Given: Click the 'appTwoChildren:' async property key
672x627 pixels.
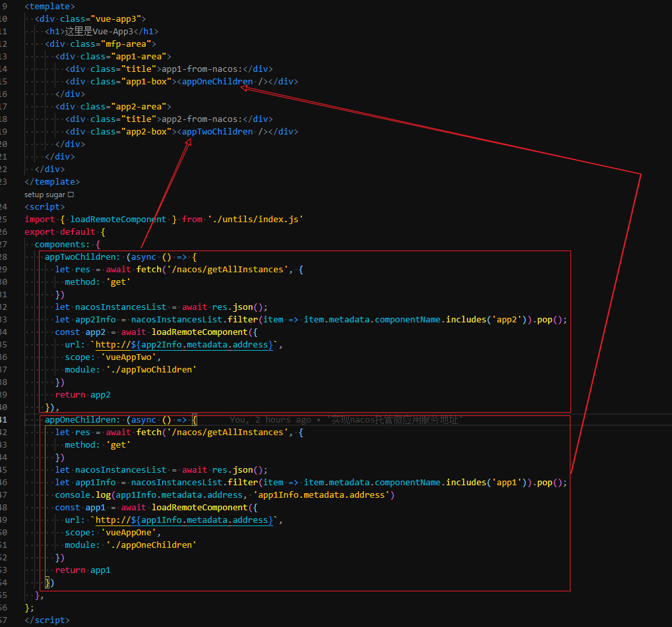Looking at the screenshot, I should [x=82, y=256].
